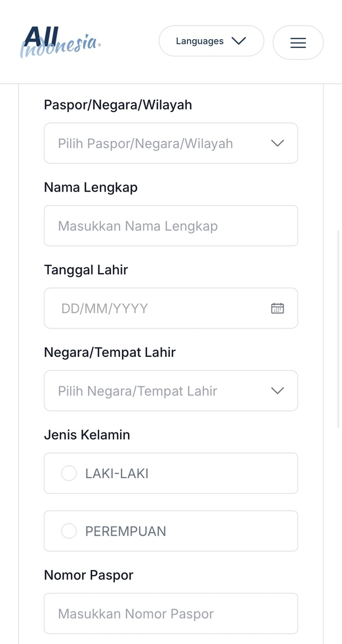Focus the DD/MM/YYYY date field
Image resolution: width=342 pixels, height=644 pixels.
click(171, 308)
